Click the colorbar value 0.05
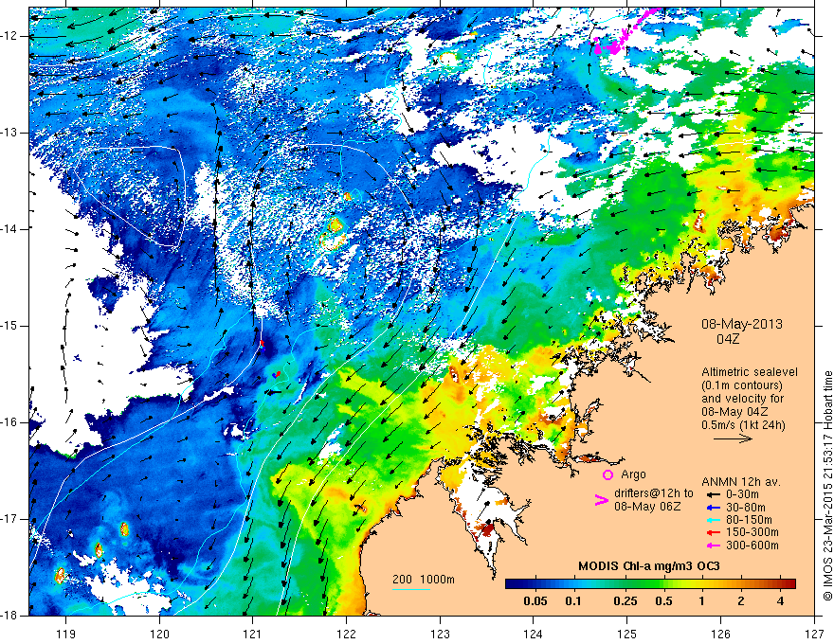Screen dimensions: 834x644 [535, 601]
